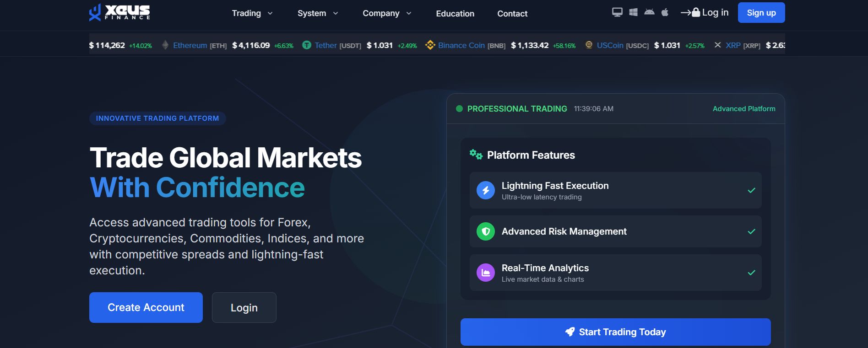
Task: Toggle checkmark for Real-Time Analytics
Action: [x=751, y=273]
